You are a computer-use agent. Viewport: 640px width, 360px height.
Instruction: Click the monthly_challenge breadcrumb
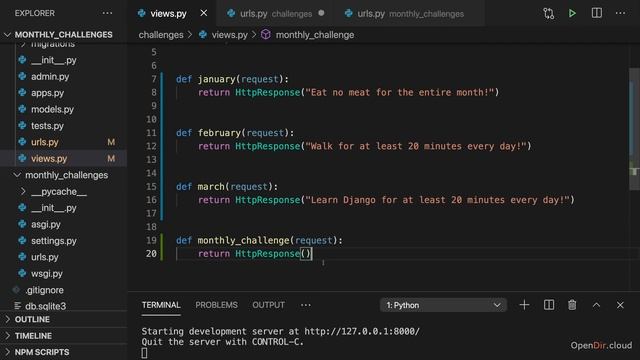pos(315,35)
